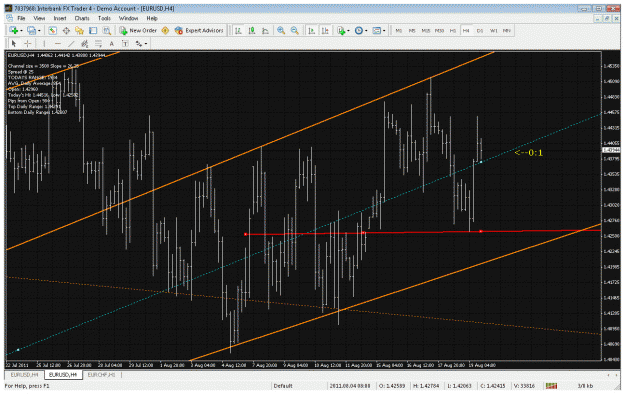Click the New Order button
Screen dimensions: 625x394
pos(138,31)
